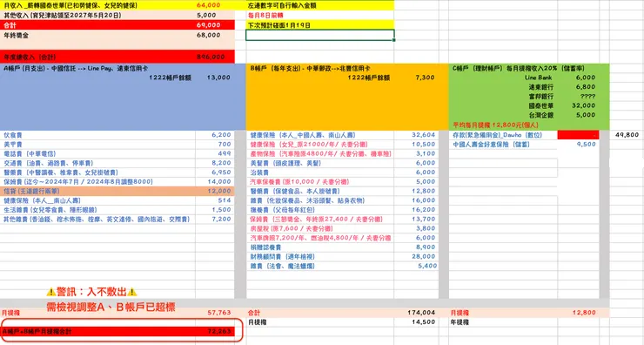Select A帳戶 balance value 13,000
This screenshot has height=345, width=644.
pyautogui.click(x=218, y=78)
